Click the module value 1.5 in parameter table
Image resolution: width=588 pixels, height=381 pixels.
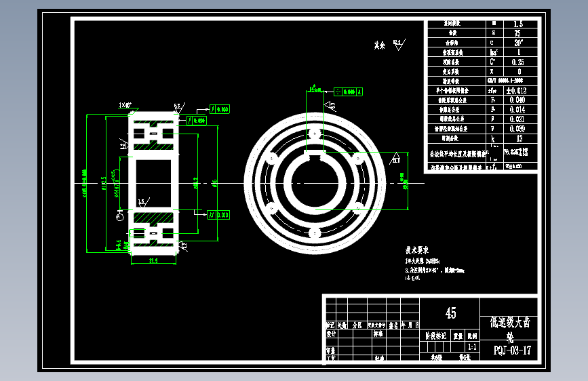(x=518, y=24)
